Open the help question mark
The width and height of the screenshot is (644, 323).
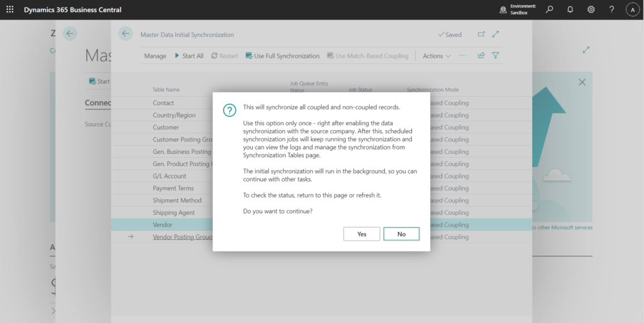point(611,9)
